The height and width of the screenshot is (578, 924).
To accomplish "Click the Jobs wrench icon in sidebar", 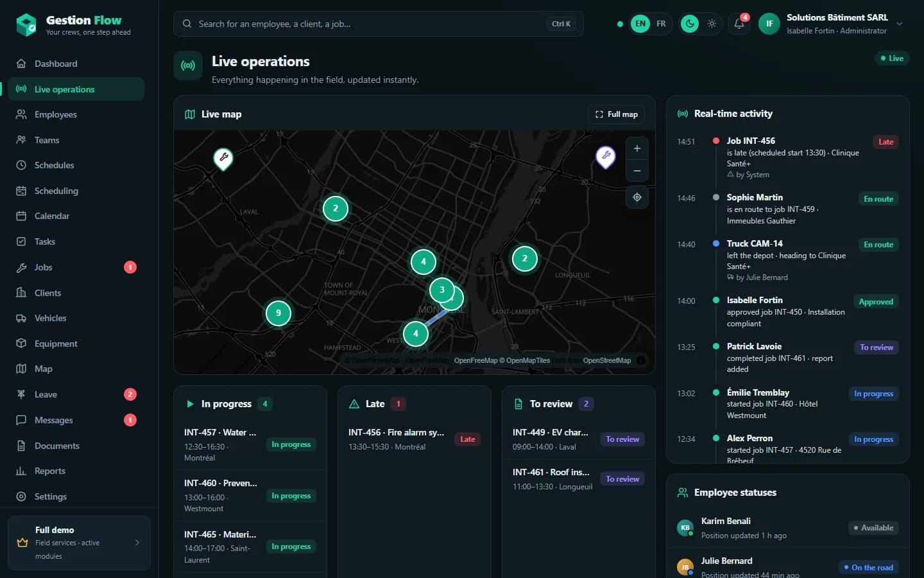I will tap(21, 267).
